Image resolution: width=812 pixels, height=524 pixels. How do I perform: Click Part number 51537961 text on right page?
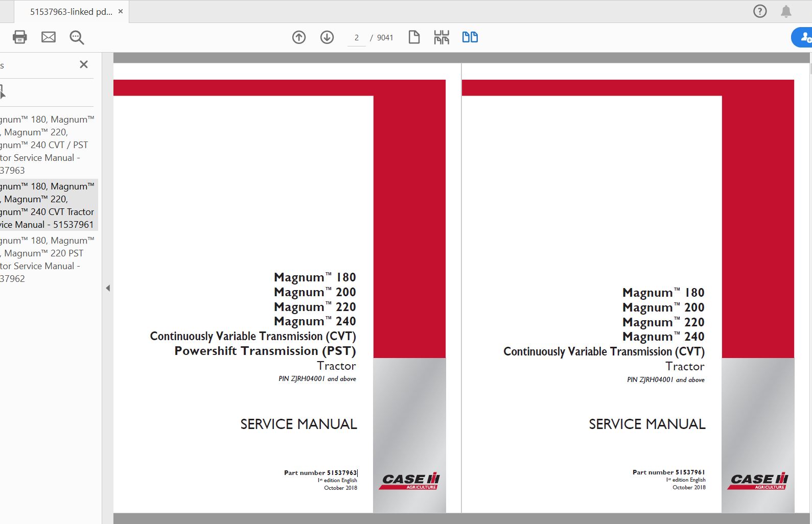point(669,472)
